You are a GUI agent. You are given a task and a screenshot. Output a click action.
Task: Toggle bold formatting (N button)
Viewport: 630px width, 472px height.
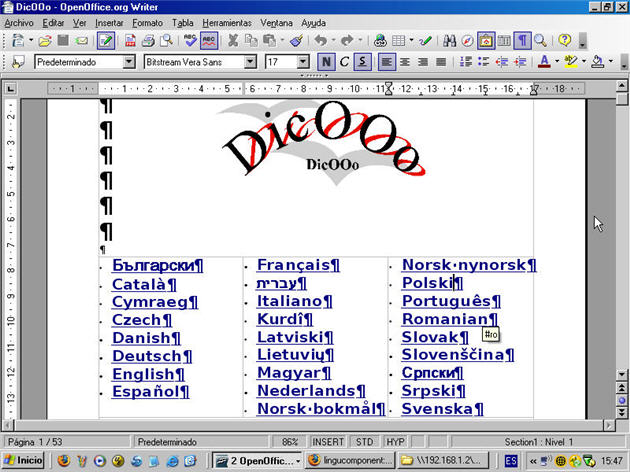tap(326, 62)
